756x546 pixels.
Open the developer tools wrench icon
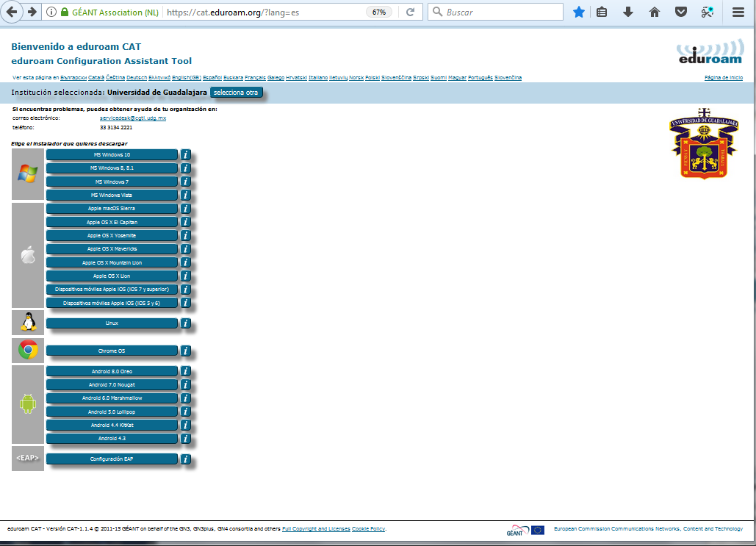[708, 12]
